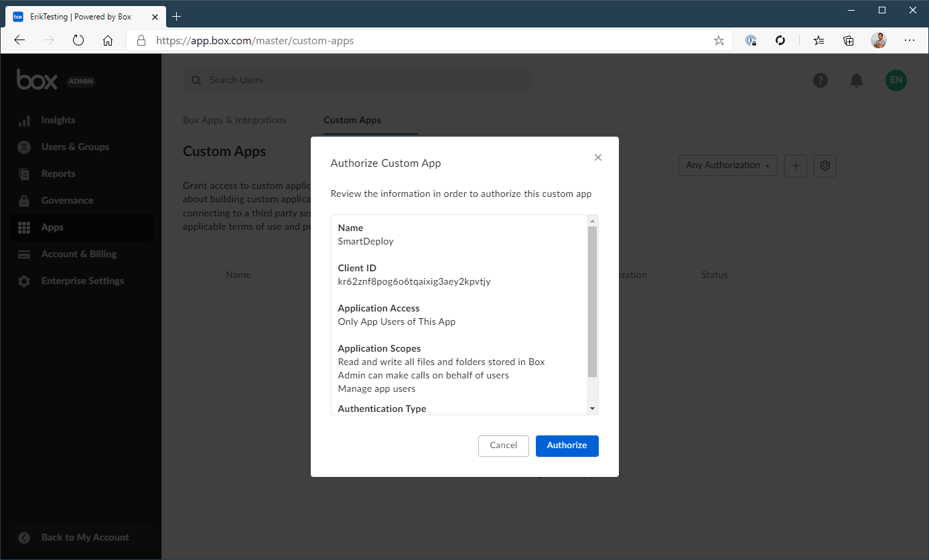Open Insights in the sidebar
This screenshot has height=560, width=929.
click(80, 121)
